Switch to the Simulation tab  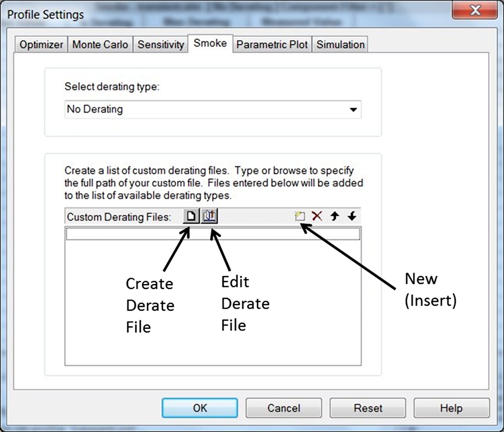340,45
